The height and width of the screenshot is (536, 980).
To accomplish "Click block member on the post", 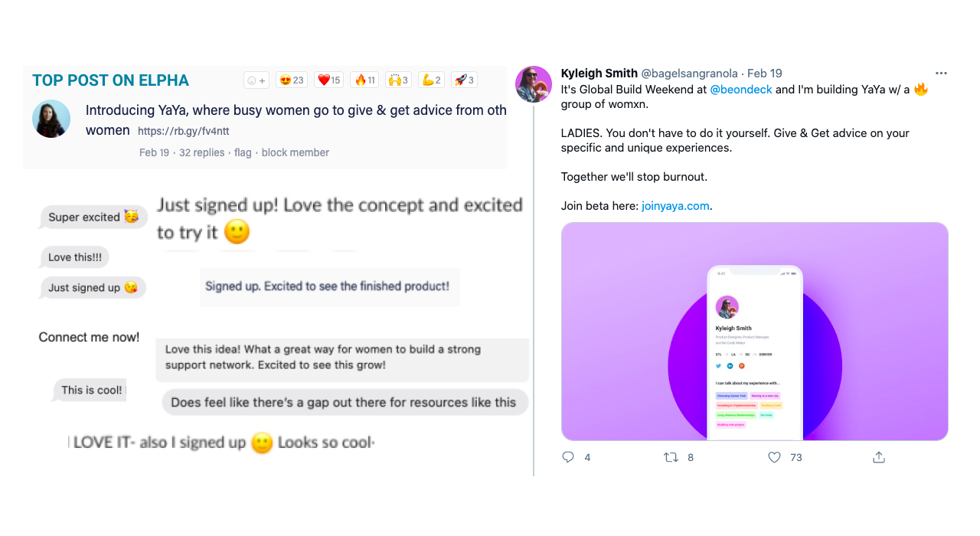I will (x=296, y=152).
